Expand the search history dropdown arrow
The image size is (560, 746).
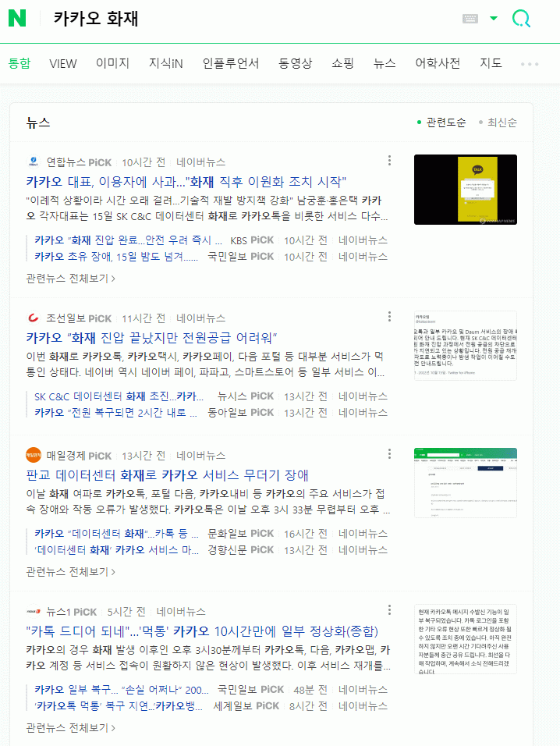pyautogui.click(x=494, y=19)
